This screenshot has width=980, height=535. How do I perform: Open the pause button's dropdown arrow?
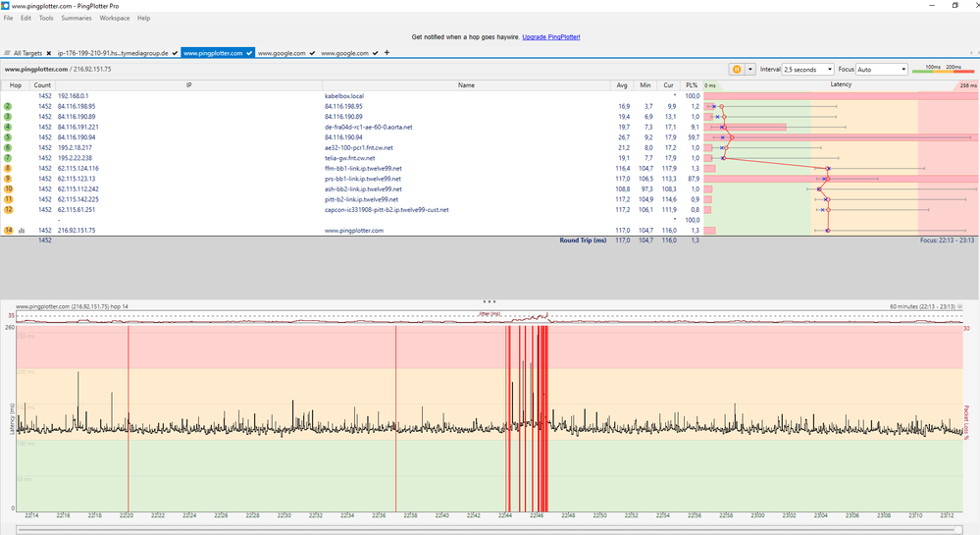pyautogui.click(x=750, y=70)
